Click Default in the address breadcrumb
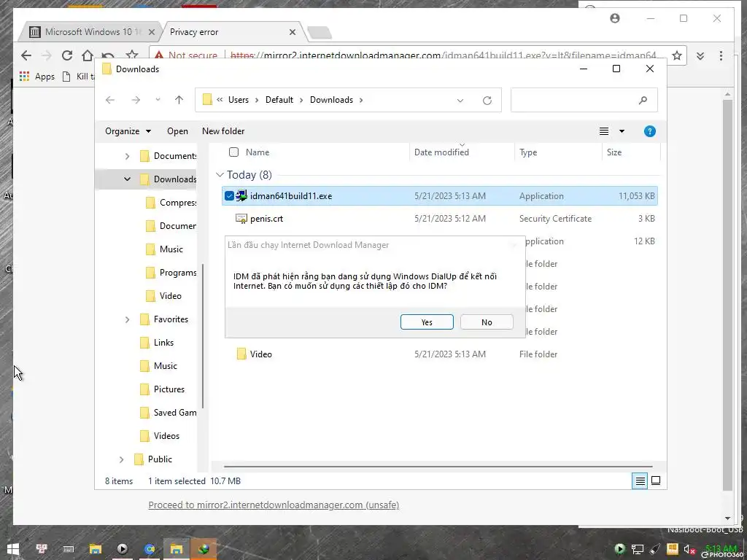Image resolution: width=747 pixels, height=560 pixels. coord(279,99)
